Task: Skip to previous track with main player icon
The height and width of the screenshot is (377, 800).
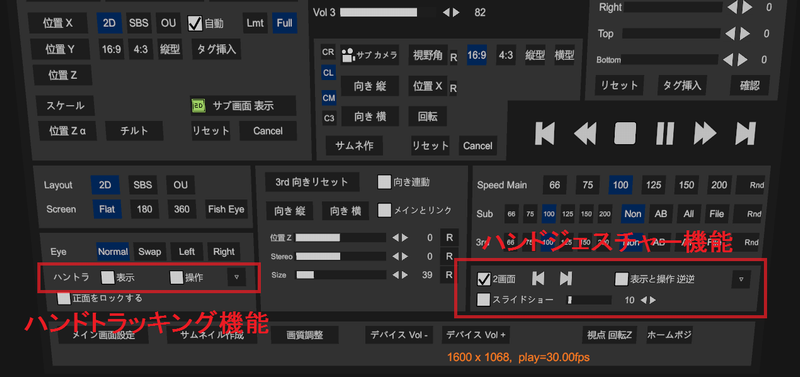Action: 544,134
